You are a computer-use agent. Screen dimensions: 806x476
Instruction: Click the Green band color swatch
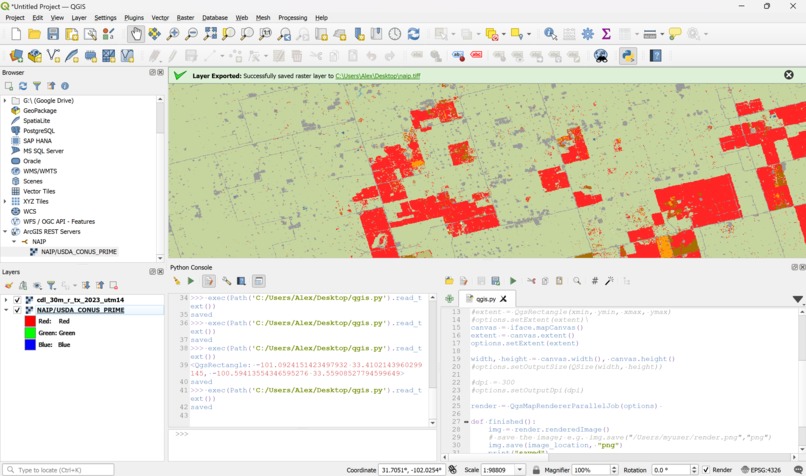coord(30,333)
